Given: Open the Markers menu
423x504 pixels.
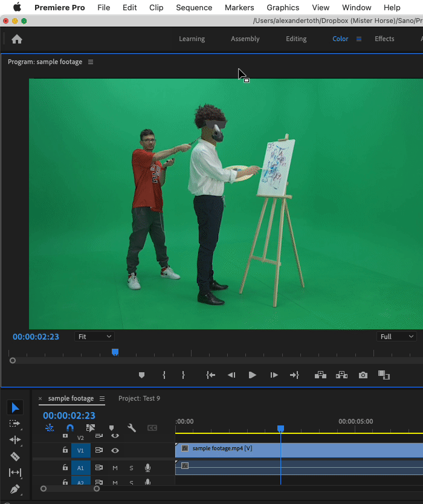Looking at the screenshot, I should [x=239, y=7].
